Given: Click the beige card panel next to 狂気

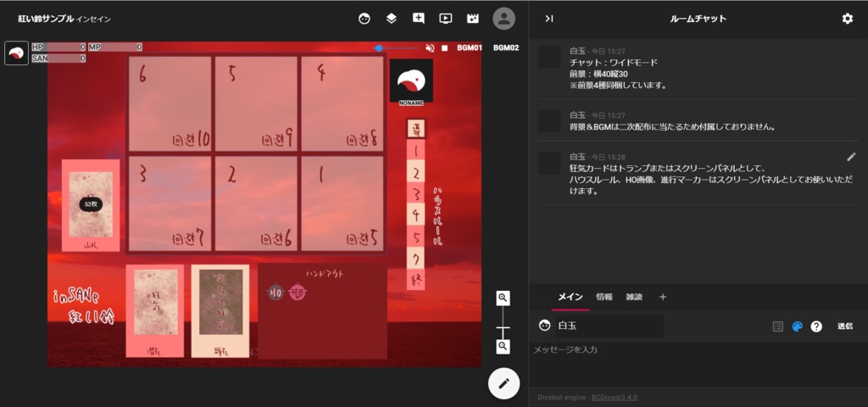Looking at the screenshot, I should pyautogui.click(x=220, y=310).
